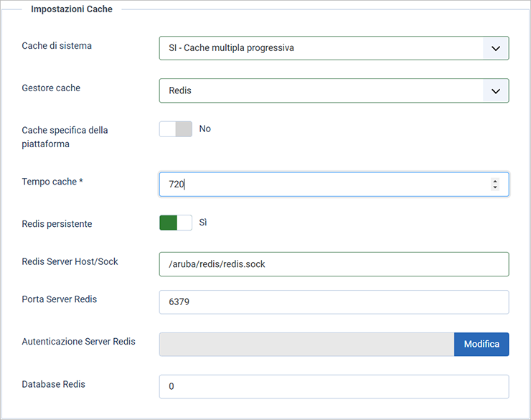Open the Cache di sistema dropdown
The width and height of the screenshot is (531, 420).
click(x=334, y=48)
